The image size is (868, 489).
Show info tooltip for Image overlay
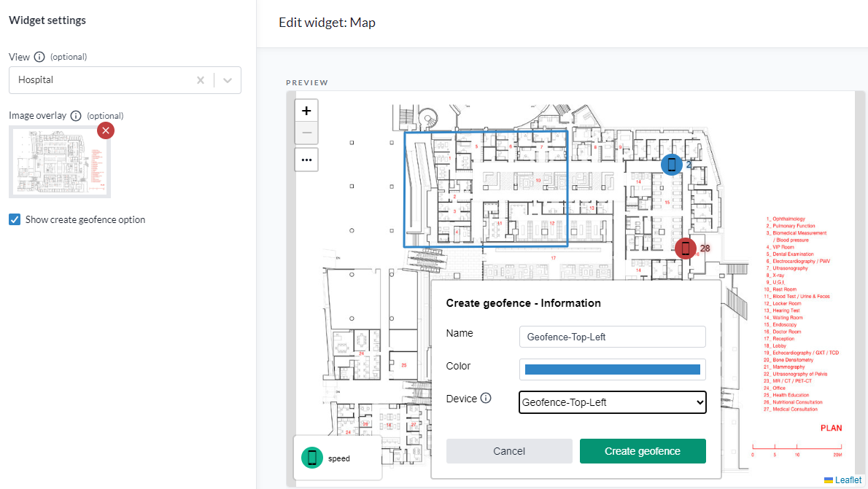point(76,116)
